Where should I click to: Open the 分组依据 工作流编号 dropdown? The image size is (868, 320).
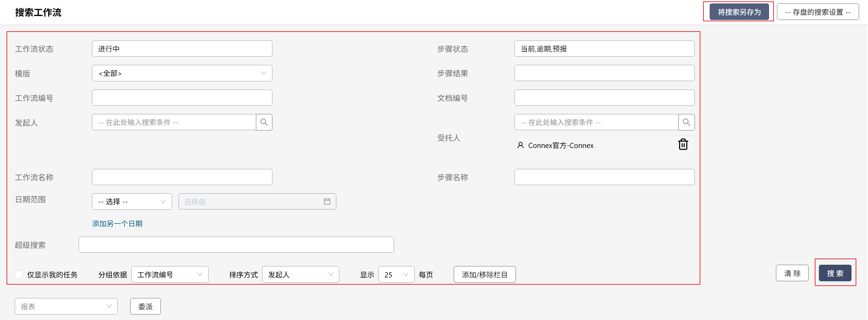170,274
